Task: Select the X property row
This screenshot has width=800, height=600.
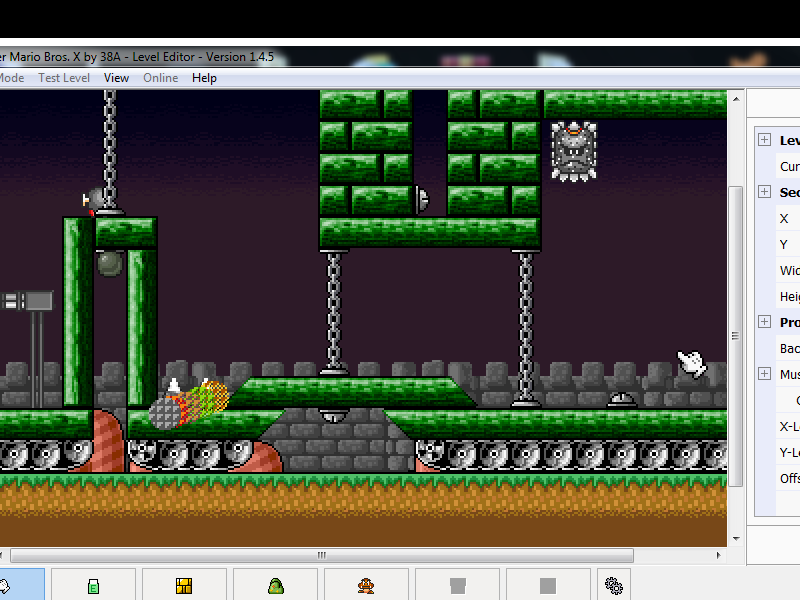Action: (x=788, y=218)
